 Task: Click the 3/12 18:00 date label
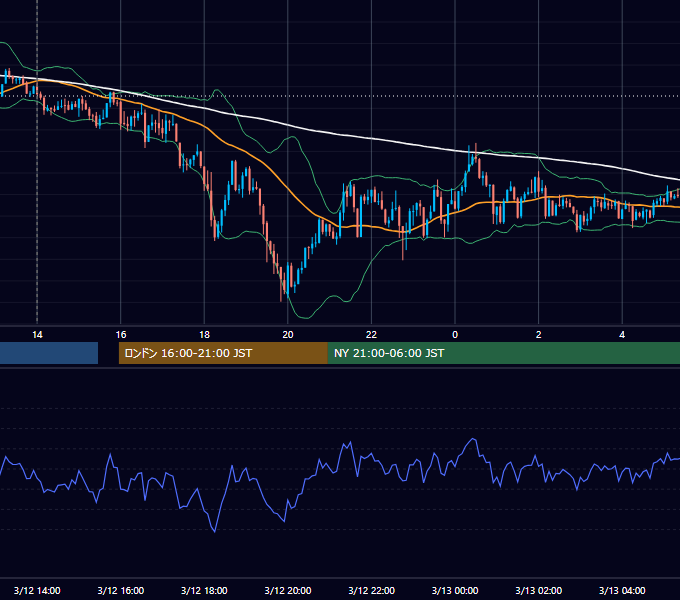point(204,590)
